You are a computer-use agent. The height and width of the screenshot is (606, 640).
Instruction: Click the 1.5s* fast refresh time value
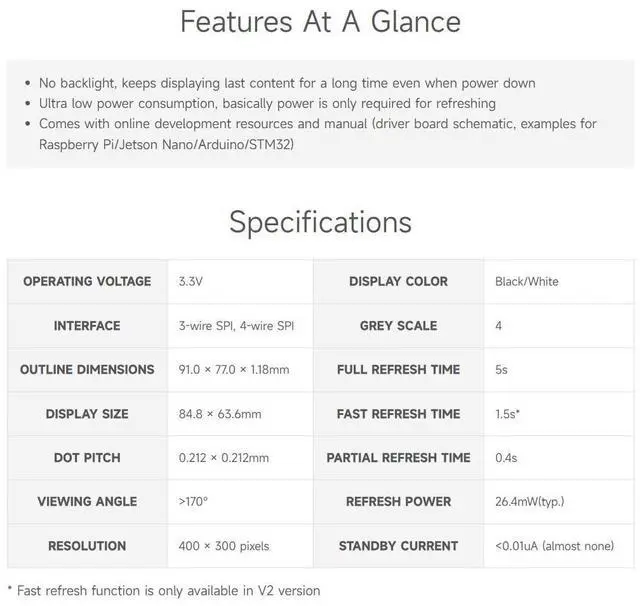pos(507,414)
